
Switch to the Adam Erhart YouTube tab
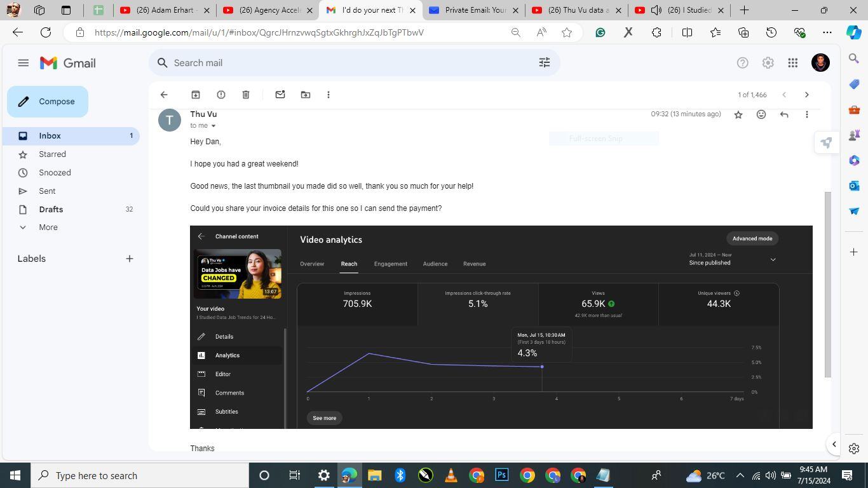(162, 10)
